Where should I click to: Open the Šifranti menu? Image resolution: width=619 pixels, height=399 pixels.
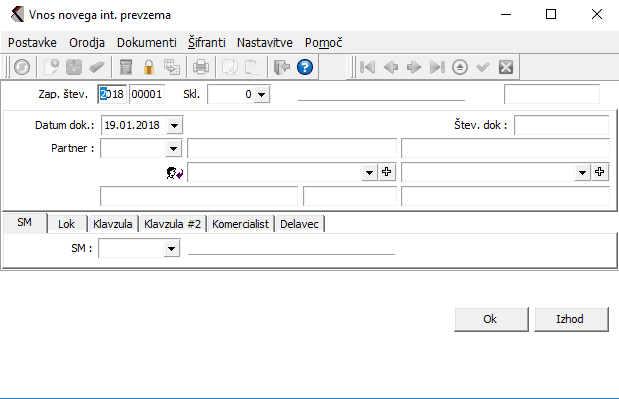coord(206,43)
